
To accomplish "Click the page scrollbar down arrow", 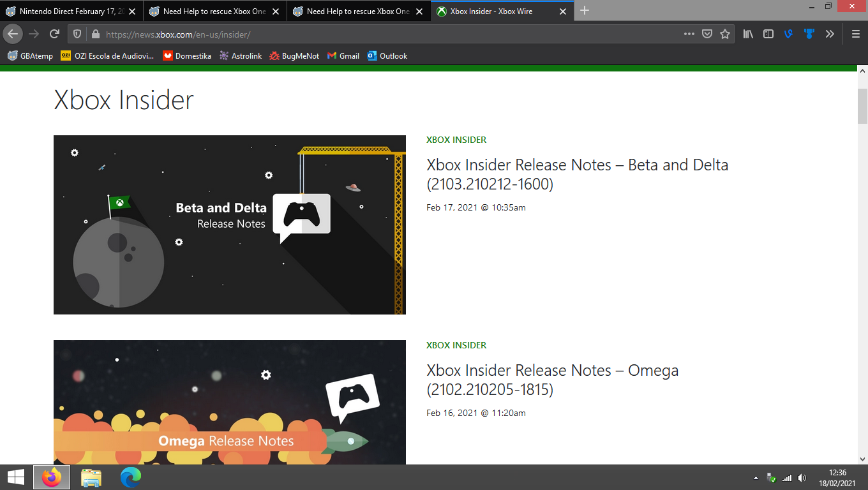I will coord(863,459).
